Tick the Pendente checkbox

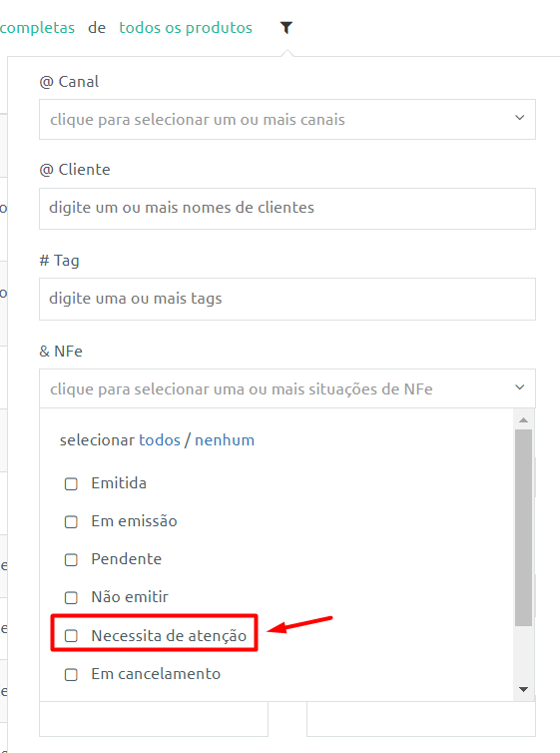(71, 559)
